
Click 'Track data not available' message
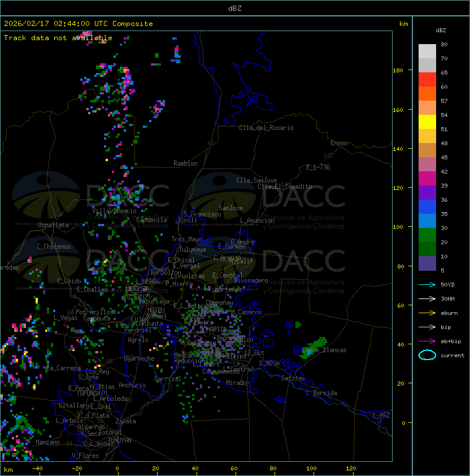58,38
